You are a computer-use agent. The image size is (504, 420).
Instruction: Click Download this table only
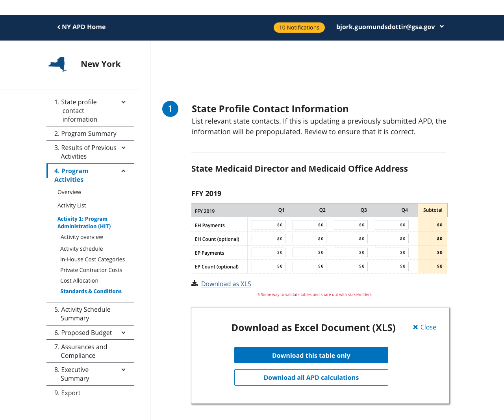pos(311,355)
